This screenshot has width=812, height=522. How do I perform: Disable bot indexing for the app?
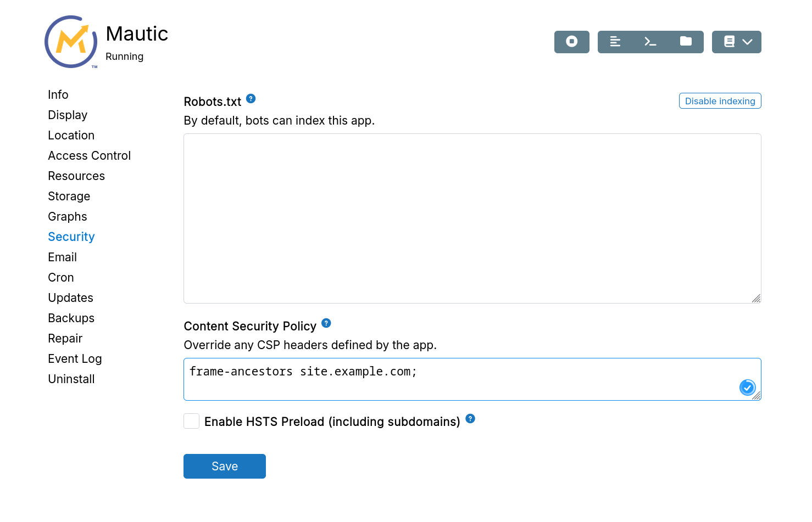tap(720, 100)
